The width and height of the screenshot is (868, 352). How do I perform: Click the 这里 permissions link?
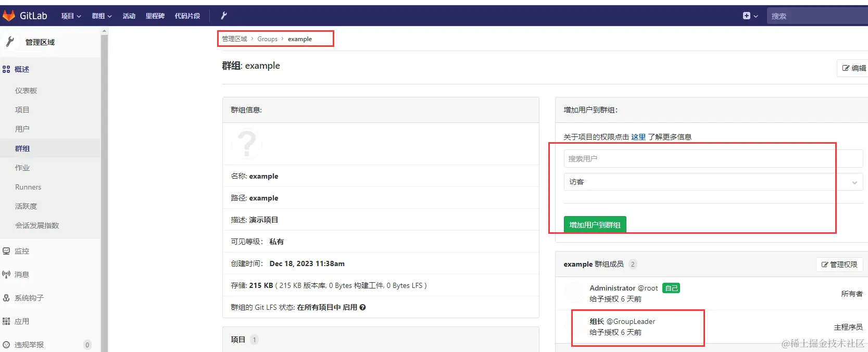[638, 137]
